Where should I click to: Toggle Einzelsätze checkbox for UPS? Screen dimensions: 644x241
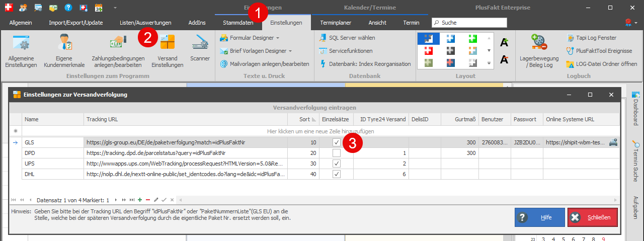(x=337, y=164)
